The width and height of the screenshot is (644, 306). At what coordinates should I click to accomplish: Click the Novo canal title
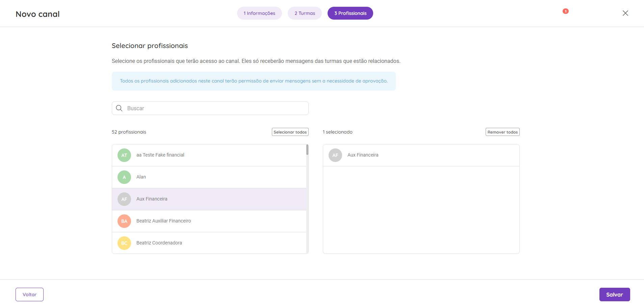(x=37, y=14)
